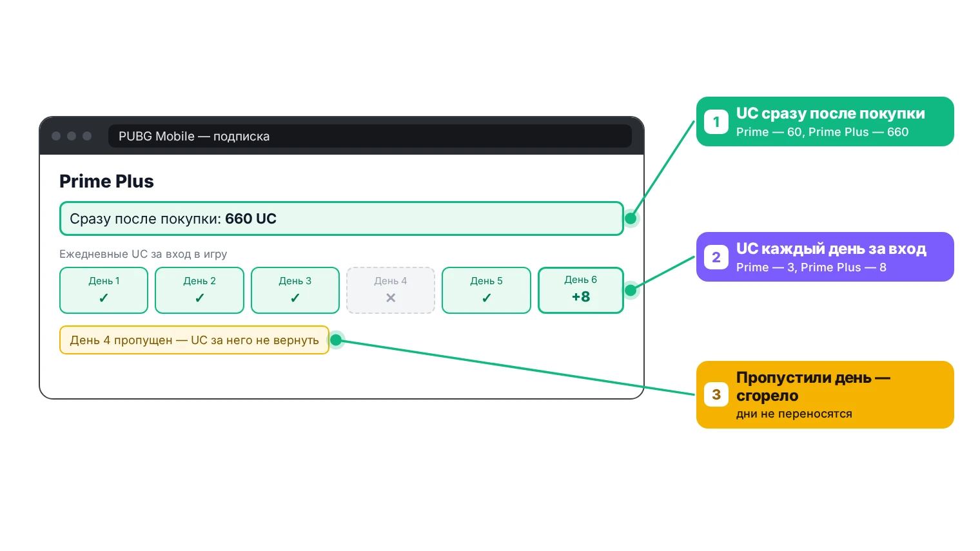Click the 'Сразу после покупки: 660 UC' box
The image size is (980, 551).
tap(342, 218)
